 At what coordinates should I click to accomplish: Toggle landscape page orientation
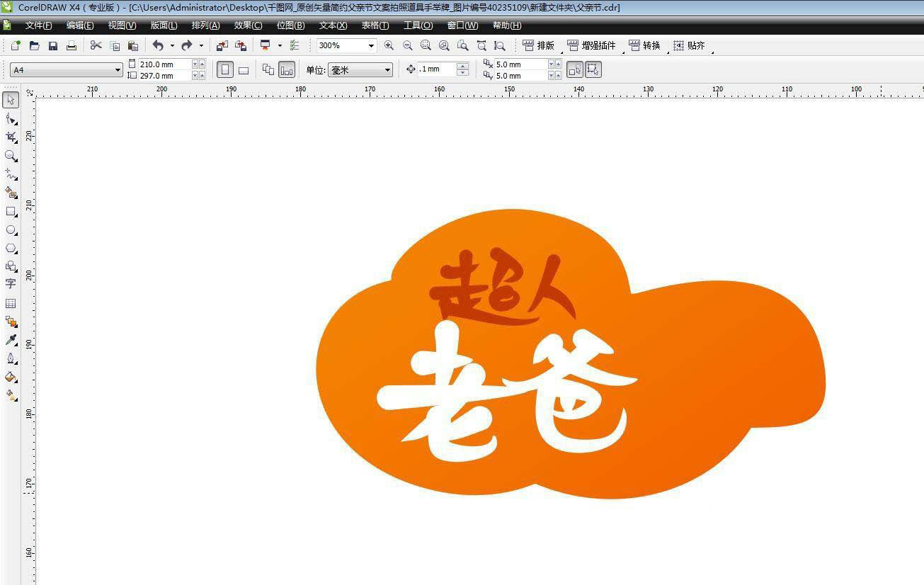pos(244,70)
